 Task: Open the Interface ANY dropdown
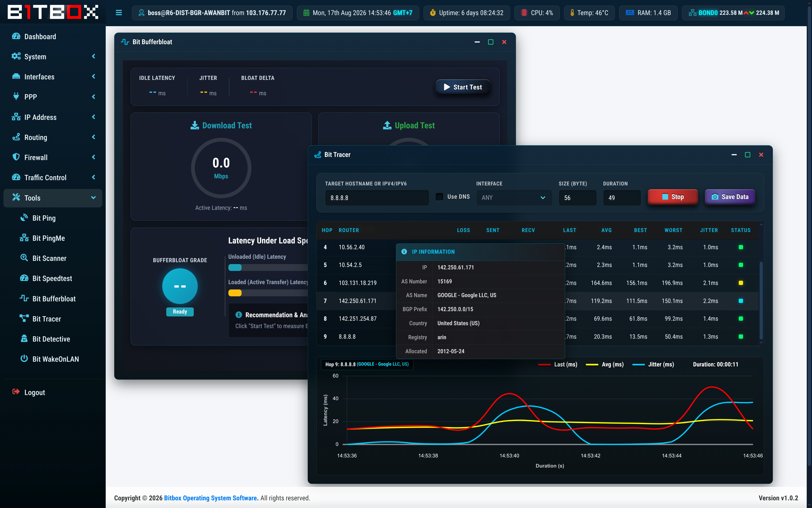514,198
